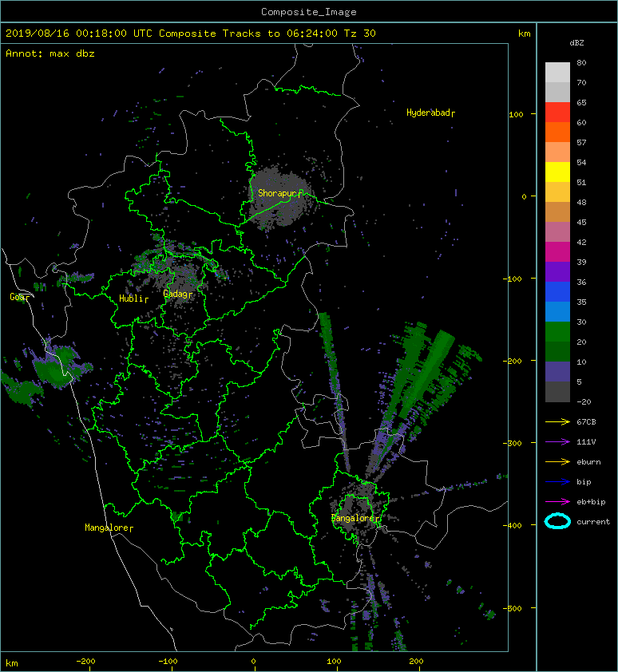Click the 'current' legend label
This screenshot has height=672, width=618.
pyautogui.click(x=593, y=522)
